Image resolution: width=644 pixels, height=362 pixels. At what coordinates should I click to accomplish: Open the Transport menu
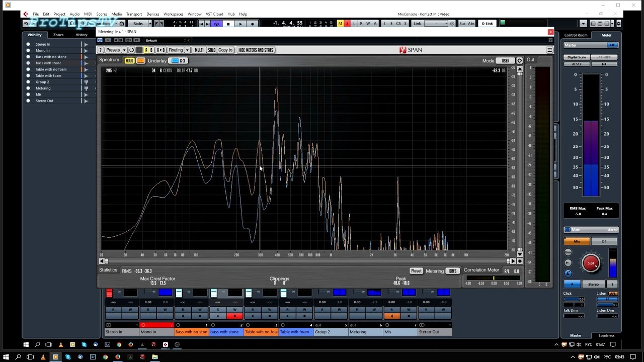134,14
